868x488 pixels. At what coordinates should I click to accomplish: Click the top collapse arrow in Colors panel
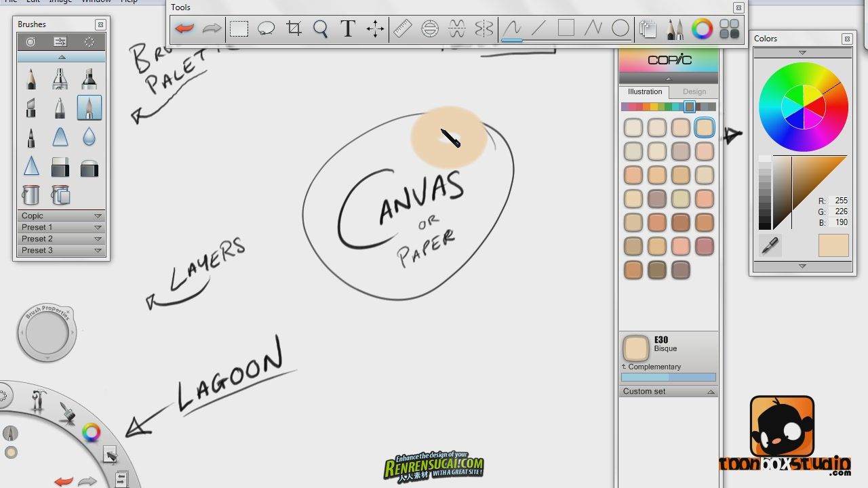pyautogui.click(x=802, y=52)
